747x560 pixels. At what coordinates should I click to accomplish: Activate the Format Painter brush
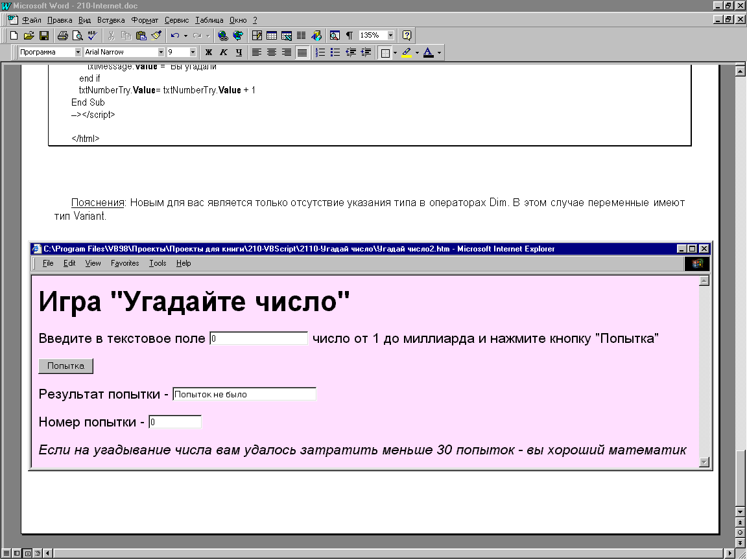pyautogui.click(x=156, y=35)
